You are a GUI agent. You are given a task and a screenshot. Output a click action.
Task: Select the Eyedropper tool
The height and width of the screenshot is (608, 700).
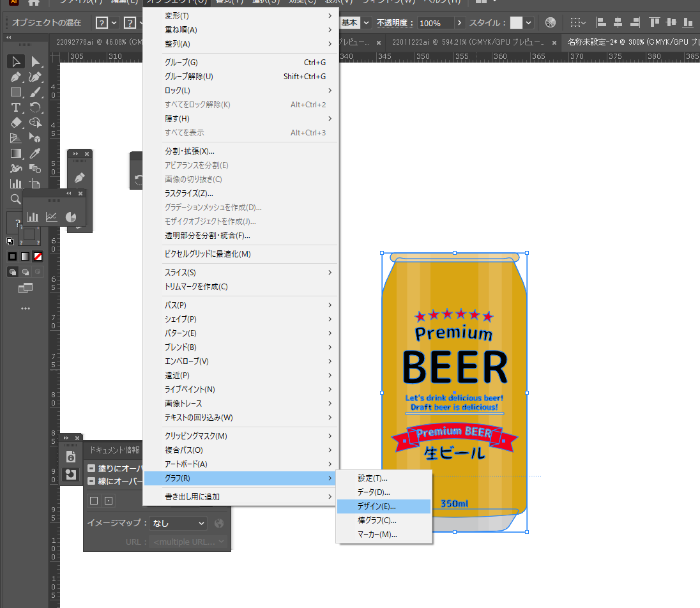click(36, 153)
